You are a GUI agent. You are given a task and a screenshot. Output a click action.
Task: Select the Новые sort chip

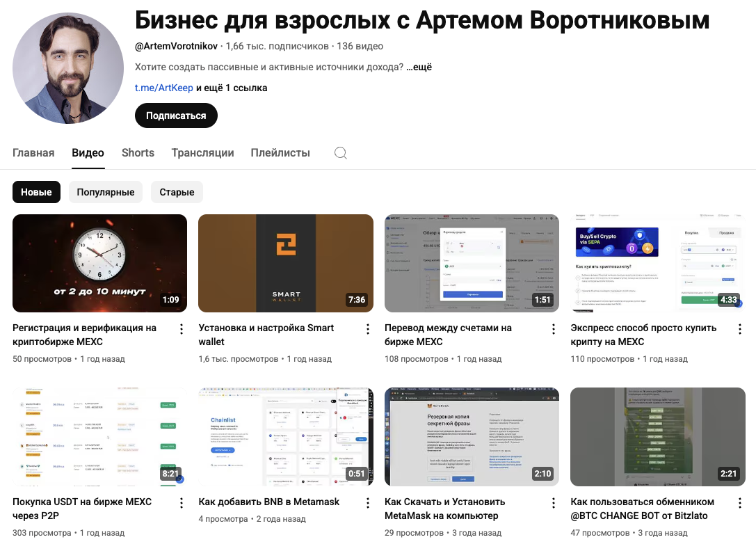point(36,192)
